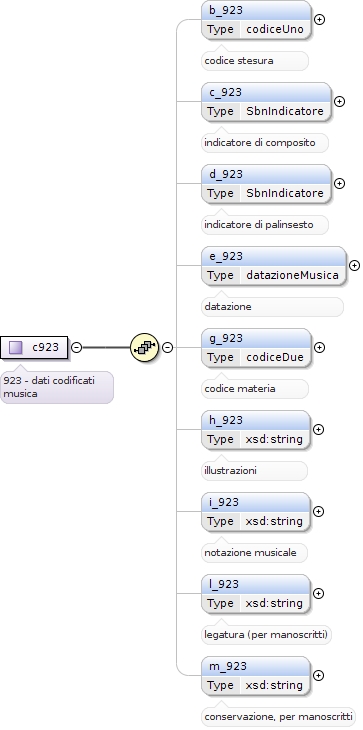
Task: Click the purple square icon in c923
Action: (x=16, y=347)
